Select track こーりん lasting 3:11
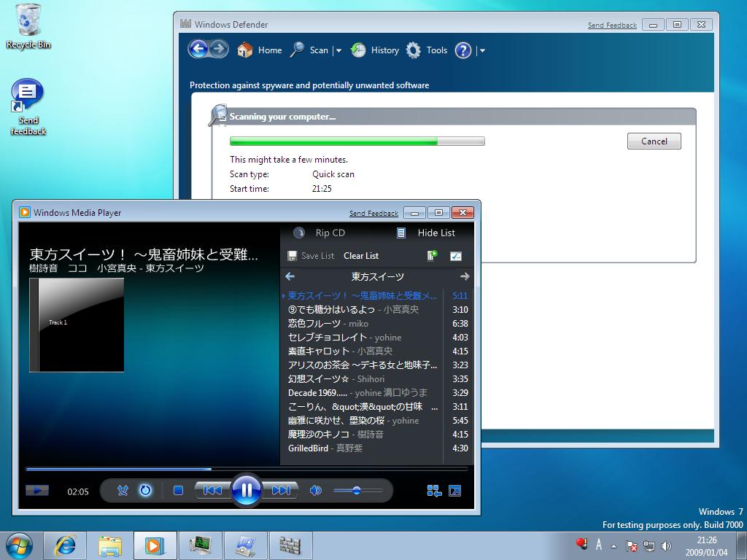The width and height of the screenshot is (747, 560). [x=377, y=407]
